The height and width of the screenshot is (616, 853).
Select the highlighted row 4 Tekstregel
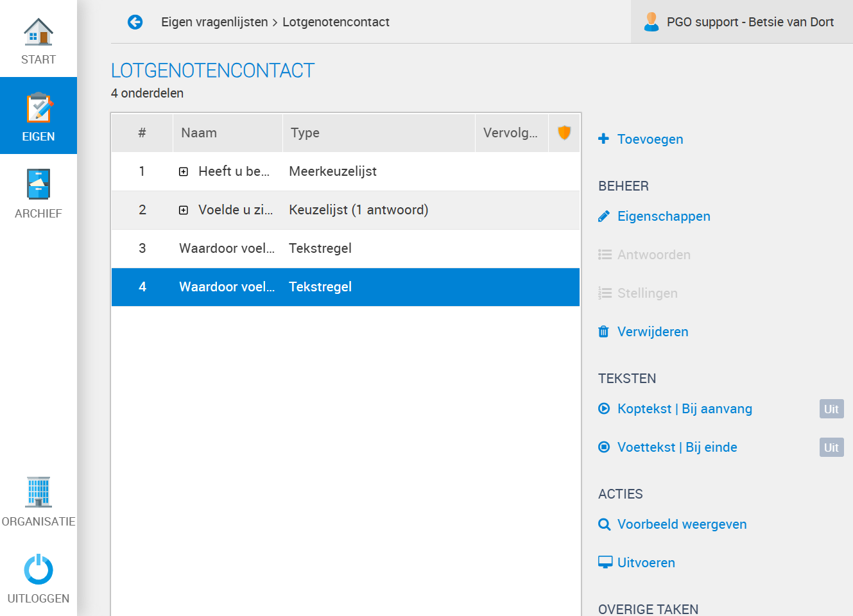click(345, 287)
